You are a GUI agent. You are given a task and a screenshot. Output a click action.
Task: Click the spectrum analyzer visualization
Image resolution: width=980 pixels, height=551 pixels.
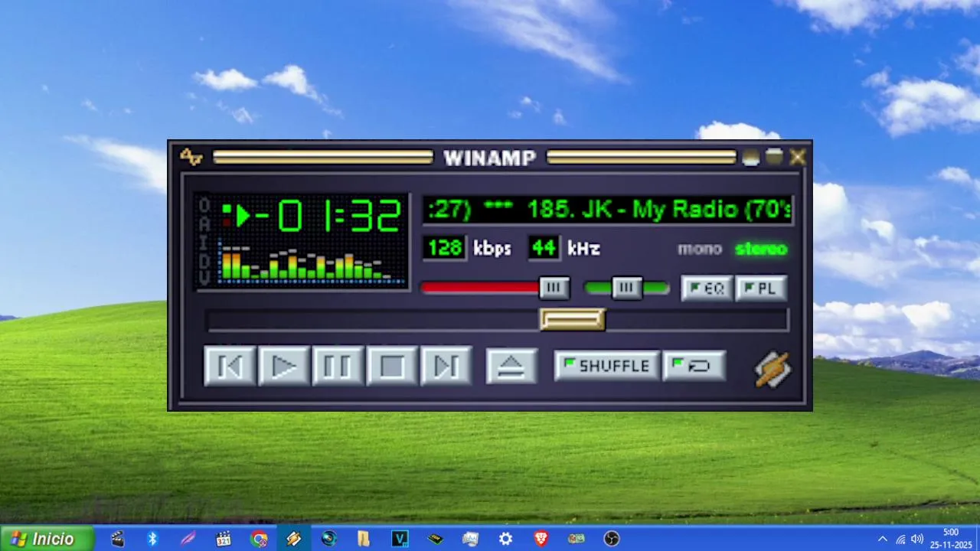(311, 262)
